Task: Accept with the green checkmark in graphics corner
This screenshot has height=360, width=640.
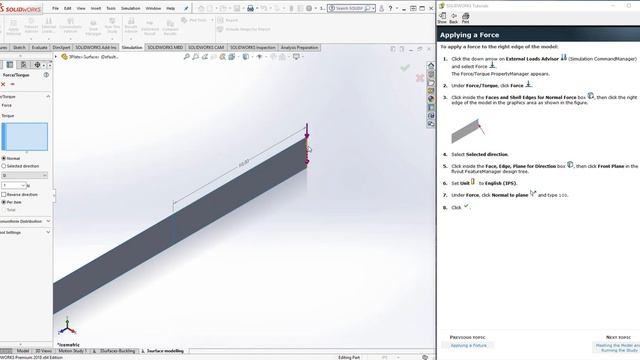Action: pos(404,68)
